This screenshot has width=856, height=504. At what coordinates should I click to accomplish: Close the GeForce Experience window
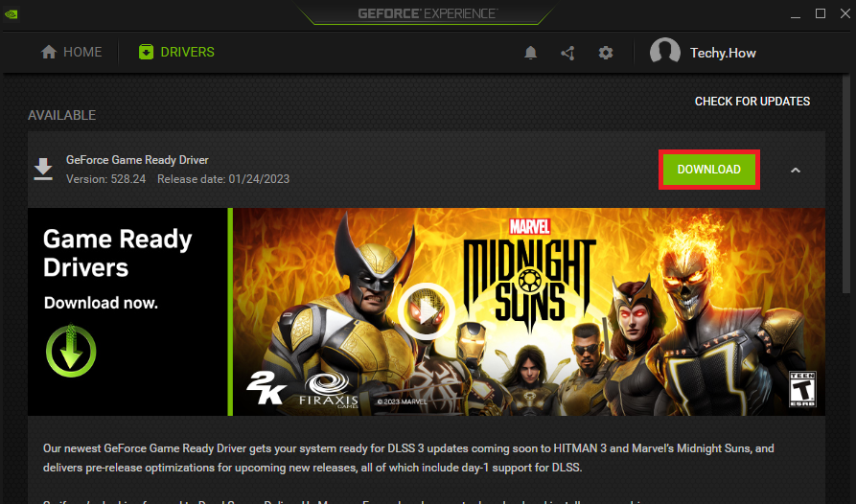pos(845,13)
